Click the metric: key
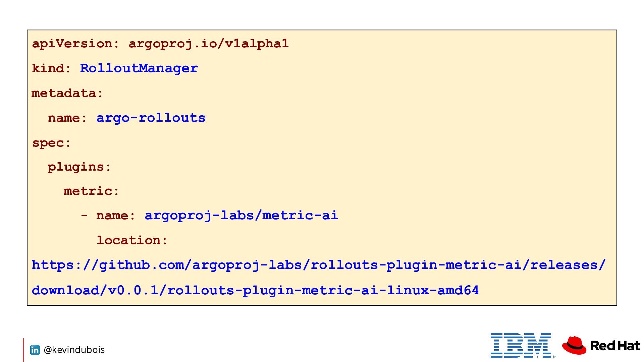This screenshot has width=644, height=362. coord(91,191)
